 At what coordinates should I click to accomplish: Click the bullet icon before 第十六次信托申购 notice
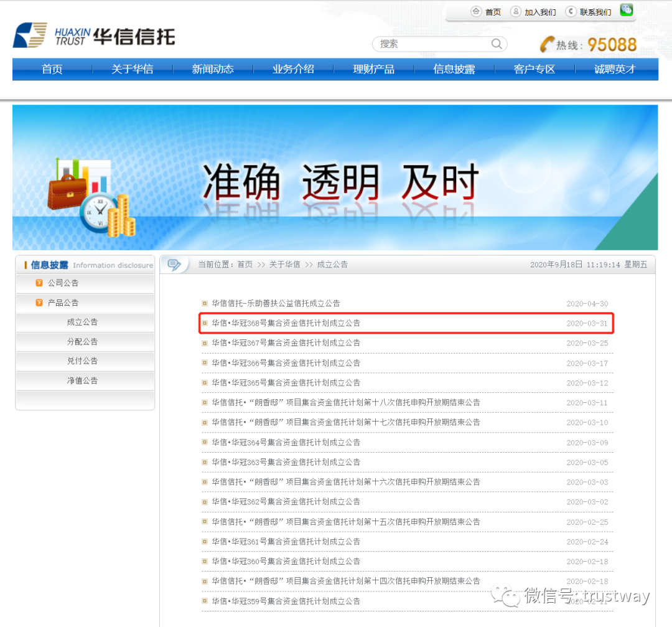coord(205,482)
